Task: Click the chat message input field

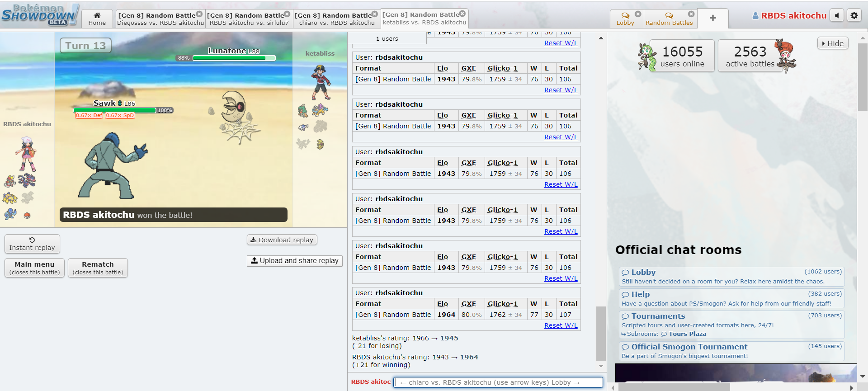Action: [498, 382]
